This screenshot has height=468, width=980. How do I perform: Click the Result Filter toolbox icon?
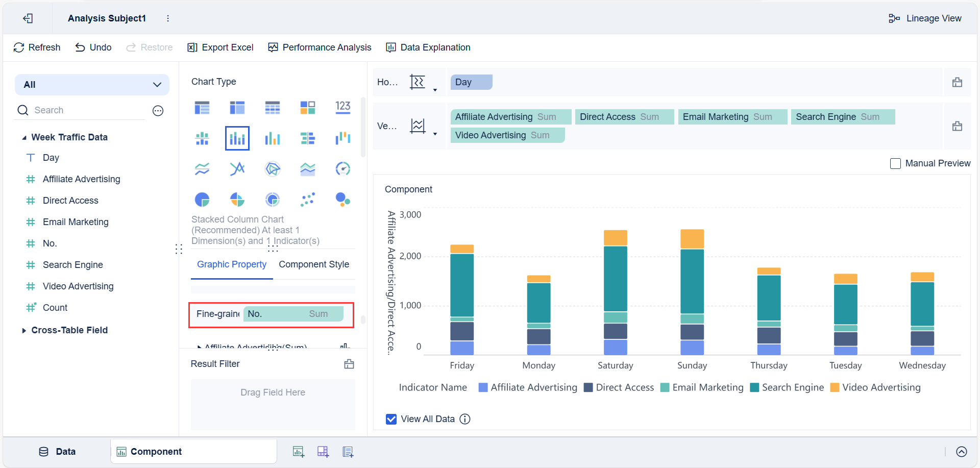[x=349, y=364]
